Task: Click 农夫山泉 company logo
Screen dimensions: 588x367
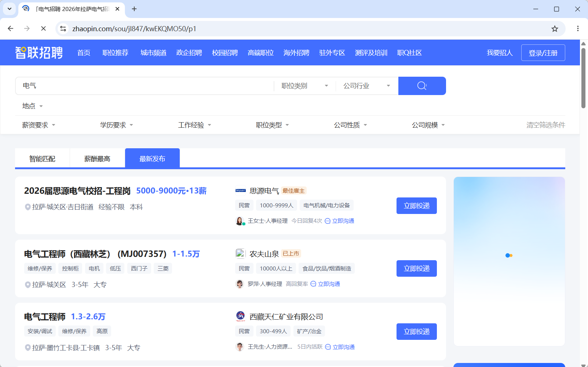Action: pyautogui.click(x=240, y=254)
